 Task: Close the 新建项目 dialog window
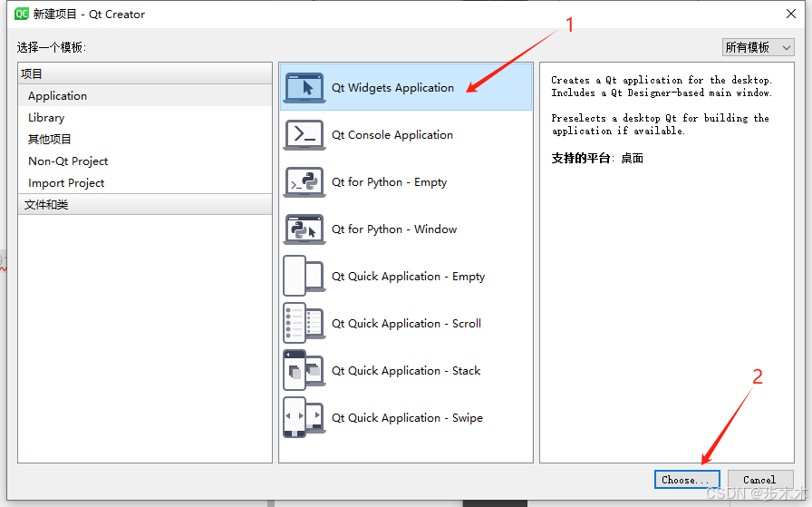click(791, 14)
